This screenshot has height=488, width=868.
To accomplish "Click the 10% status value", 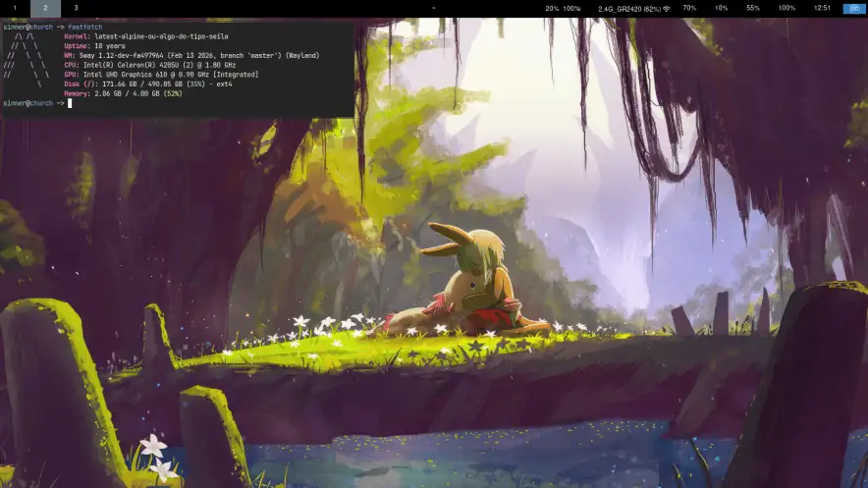I will [721, 8].
